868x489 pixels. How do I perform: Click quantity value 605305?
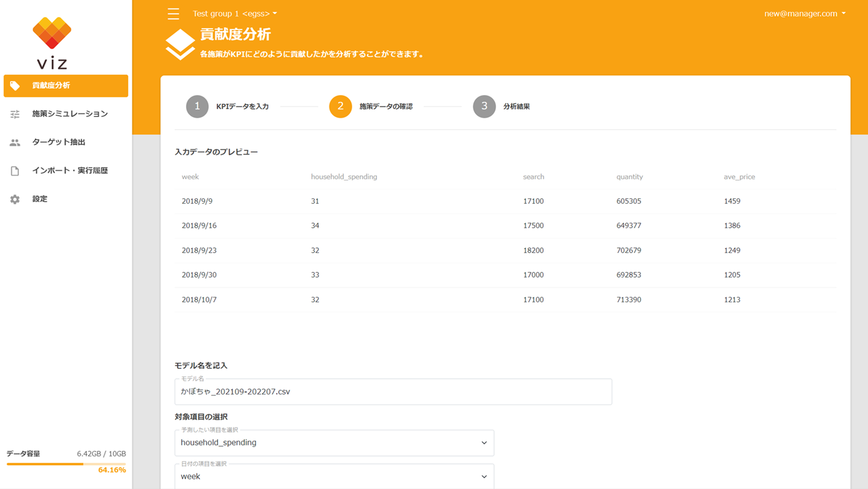coord(629,201)
